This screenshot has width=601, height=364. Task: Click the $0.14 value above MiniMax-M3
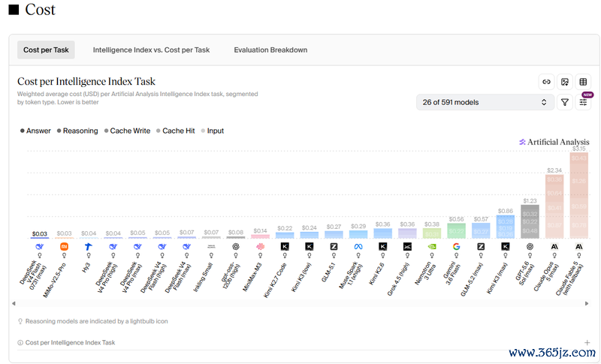tap(260, 231)
